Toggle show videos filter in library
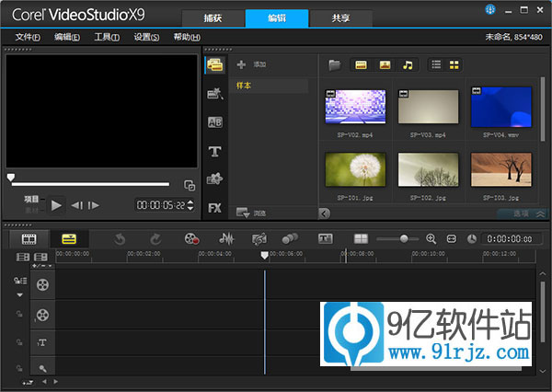The height and width of the screenshot is (392, 552). (361, 64)
